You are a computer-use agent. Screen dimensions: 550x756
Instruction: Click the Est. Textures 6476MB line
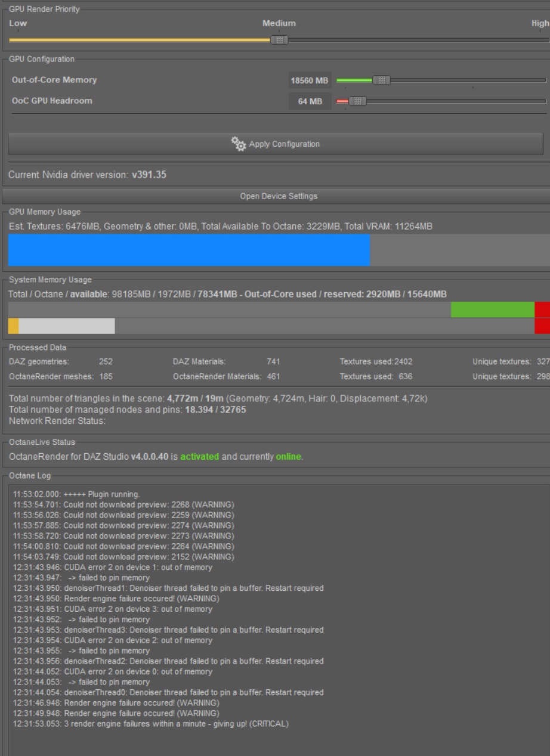point(220,227)
